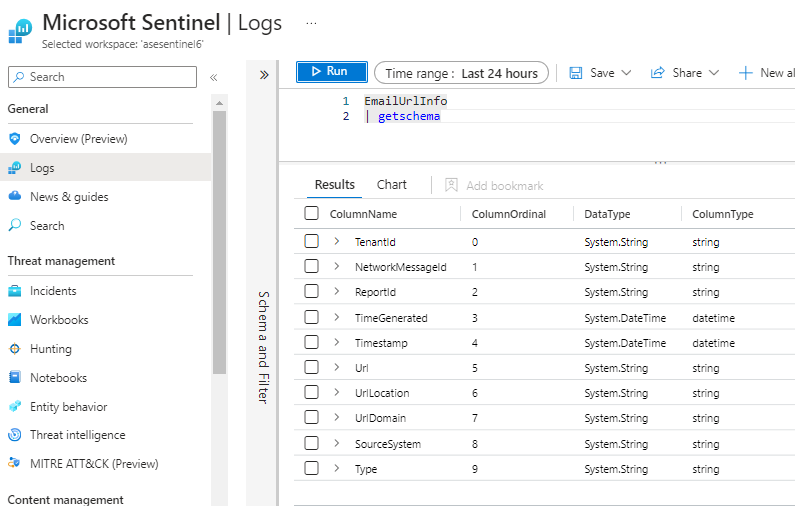The width and height of the screenshot is (795, 506).
Task: Expand the UrlDomain row chevron
Action: pos(337,417)
